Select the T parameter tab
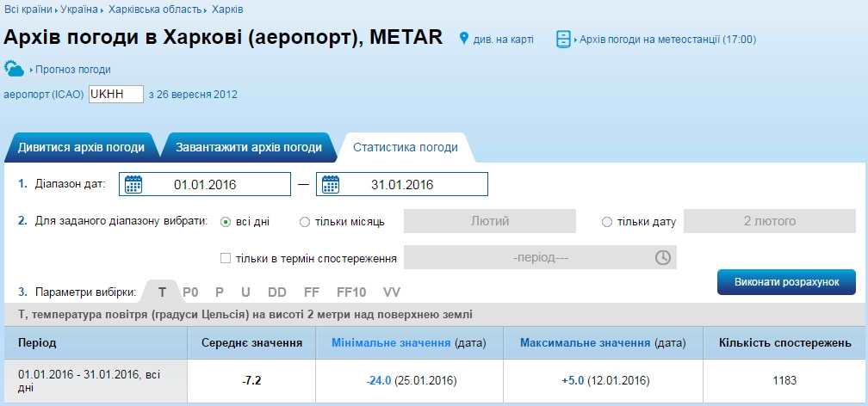This screenshot has height=406, width=868. (162, 292)
